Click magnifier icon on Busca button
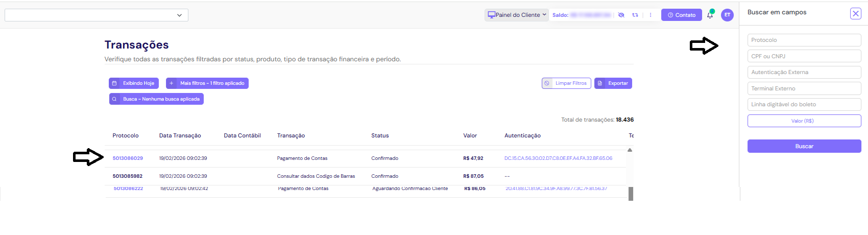Image resolution: width=868 pixels, height=235 pixels. [114, 99]
